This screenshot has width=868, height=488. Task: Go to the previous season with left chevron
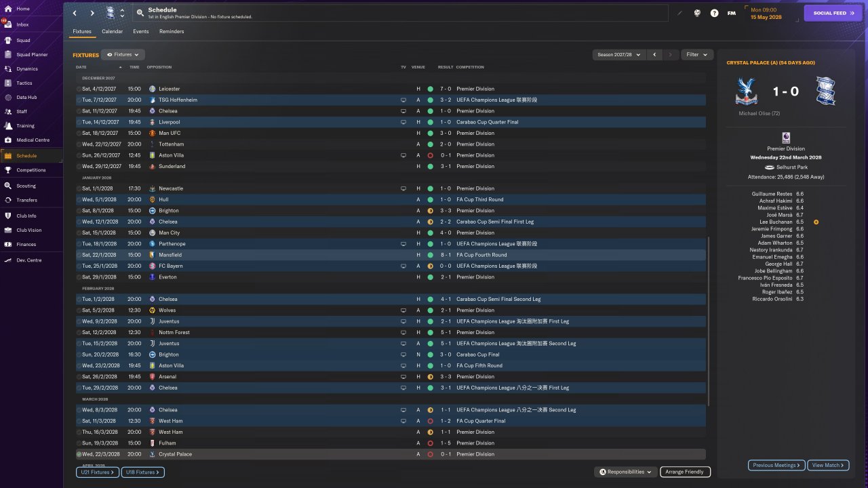click(x=654, y=54)
